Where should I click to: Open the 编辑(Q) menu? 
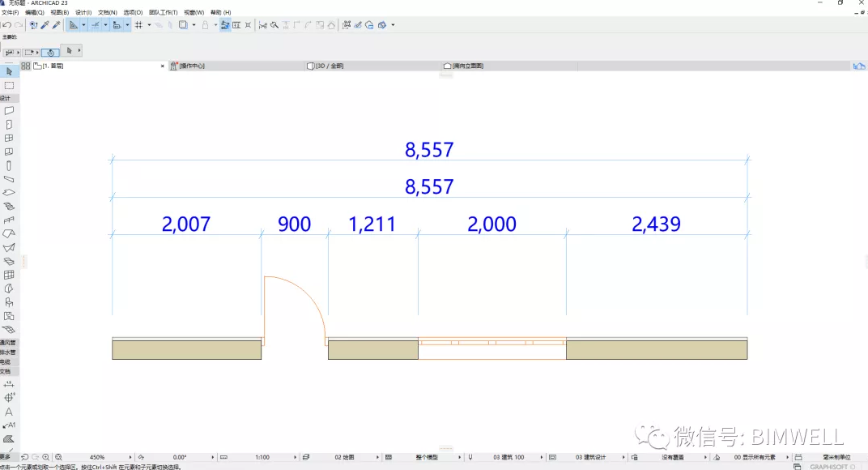34,12
